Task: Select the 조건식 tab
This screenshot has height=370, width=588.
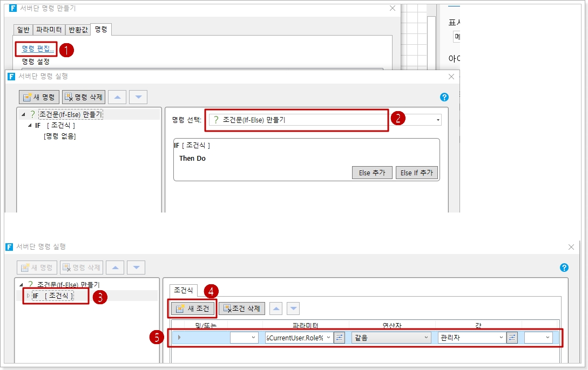Action: pyautogui.click(x=183, y=291)
